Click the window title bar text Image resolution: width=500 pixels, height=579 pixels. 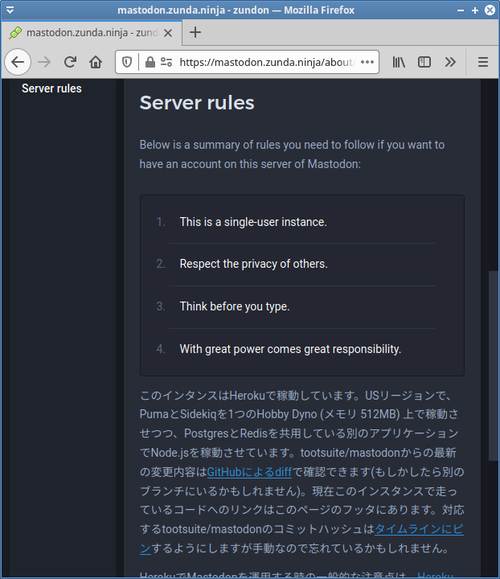(236, 10)
